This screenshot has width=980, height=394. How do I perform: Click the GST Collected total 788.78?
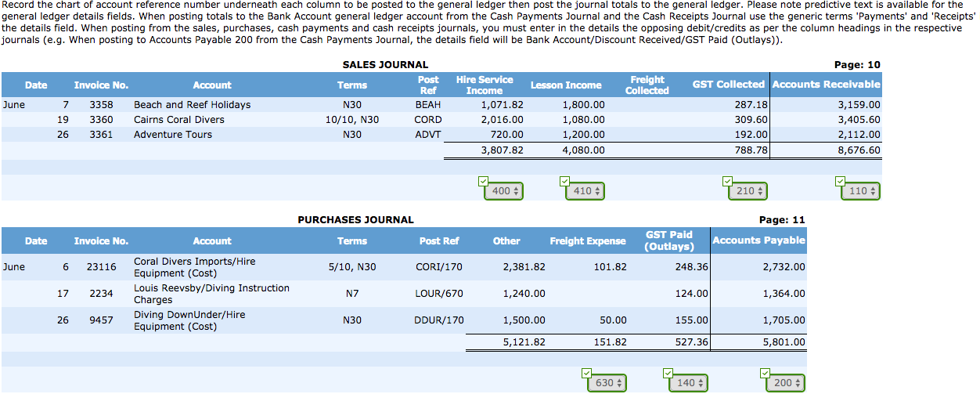click(x=750, y=150)
